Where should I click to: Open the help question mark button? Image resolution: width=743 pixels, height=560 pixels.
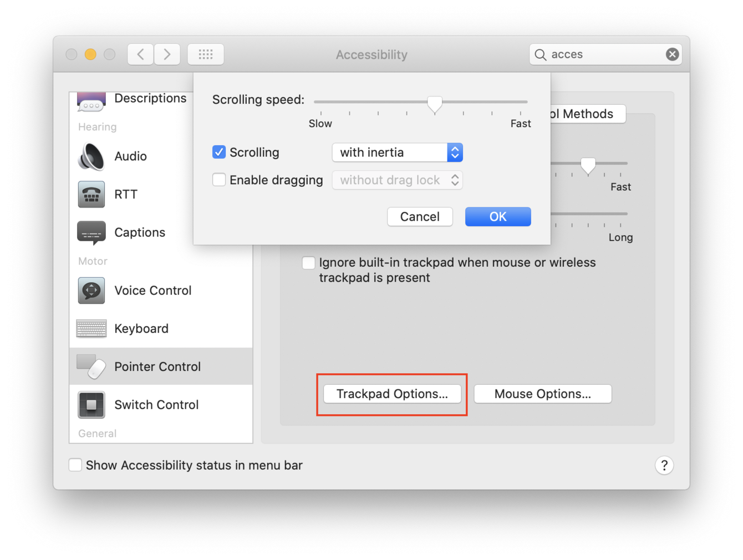pyautogui.click(x=664, y=465)
